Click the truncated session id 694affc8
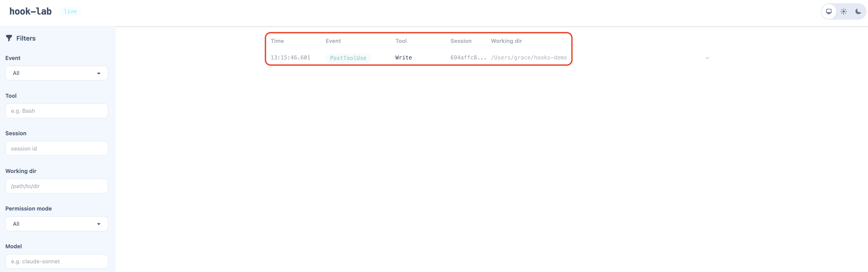The width and height of the screenshot is (868, 272). tap(468, 58)
